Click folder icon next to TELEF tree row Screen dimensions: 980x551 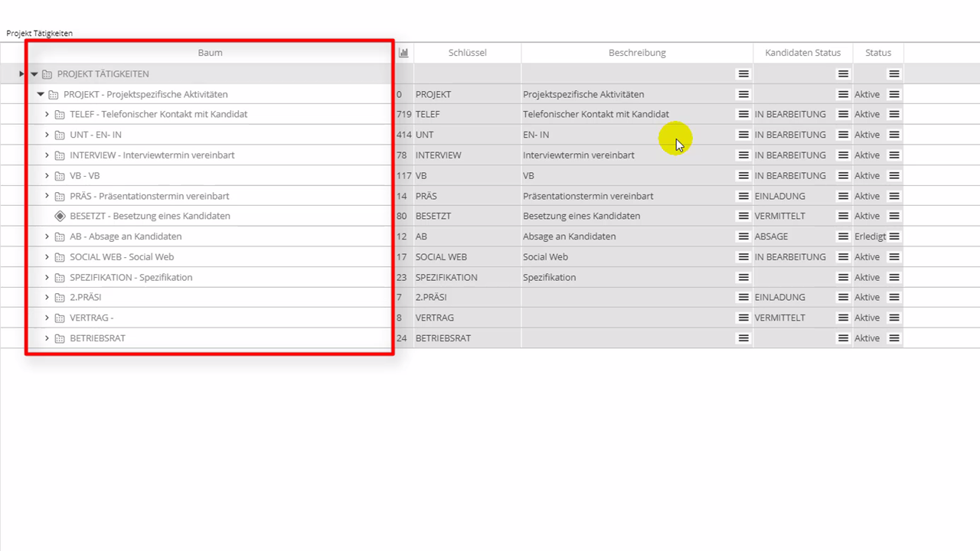tap(60, 115)
